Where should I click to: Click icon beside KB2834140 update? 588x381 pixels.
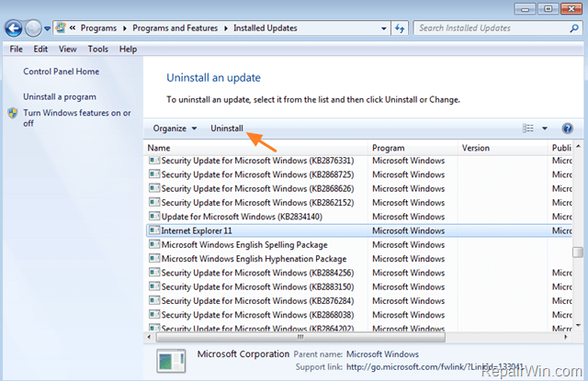154,217
